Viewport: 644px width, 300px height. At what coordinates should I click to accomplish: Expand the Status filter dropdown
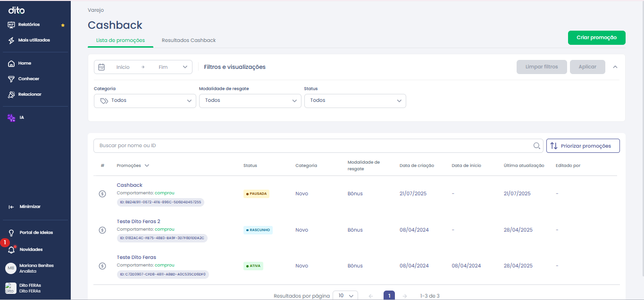pos(355,100)
